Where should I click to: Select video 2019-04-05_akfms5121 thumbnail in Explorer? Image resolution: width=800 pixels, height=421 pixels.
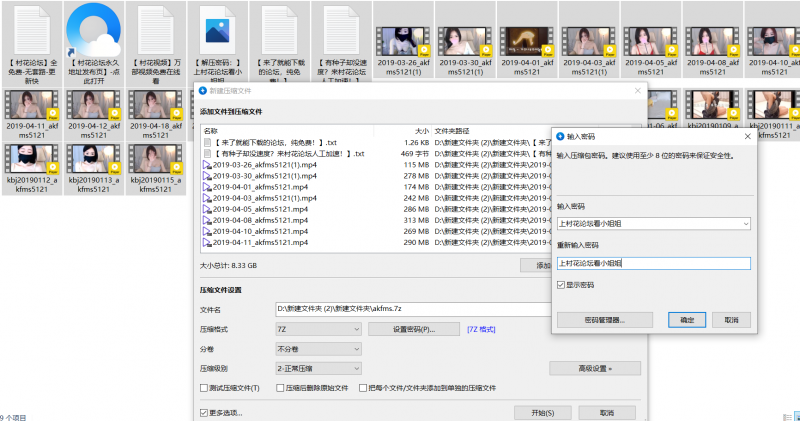[651, 42]
